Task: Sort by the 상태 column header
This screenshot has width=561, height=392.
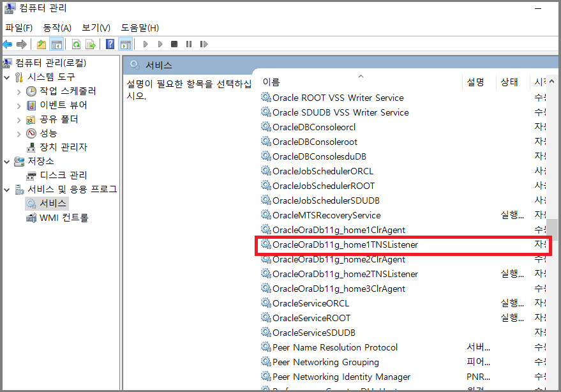Action: [513, 82]
